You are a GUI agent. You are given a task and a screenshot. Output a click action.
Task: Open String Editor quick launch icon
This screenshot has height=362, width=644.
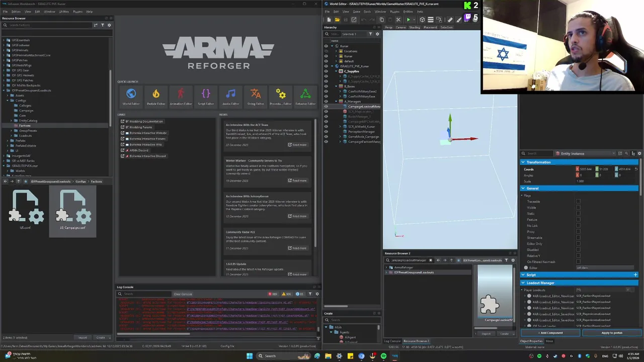coord(256,97)
